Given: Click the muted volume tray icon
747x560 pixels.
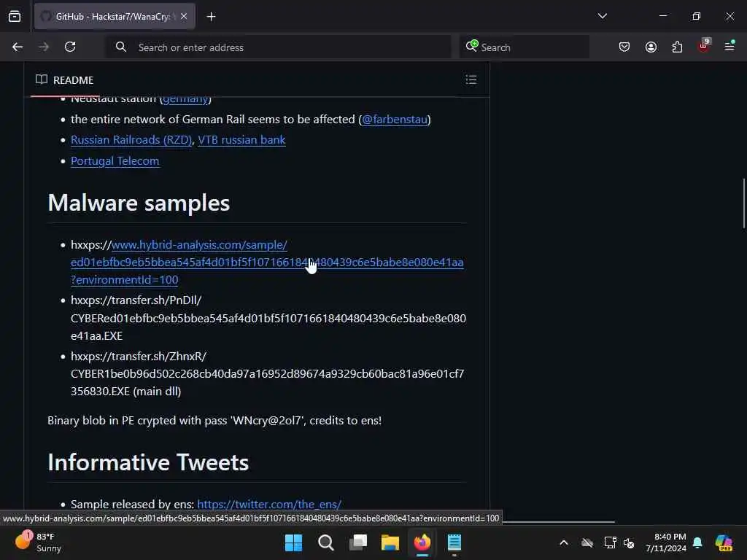Looking at the screenshot, I should 629,542.
